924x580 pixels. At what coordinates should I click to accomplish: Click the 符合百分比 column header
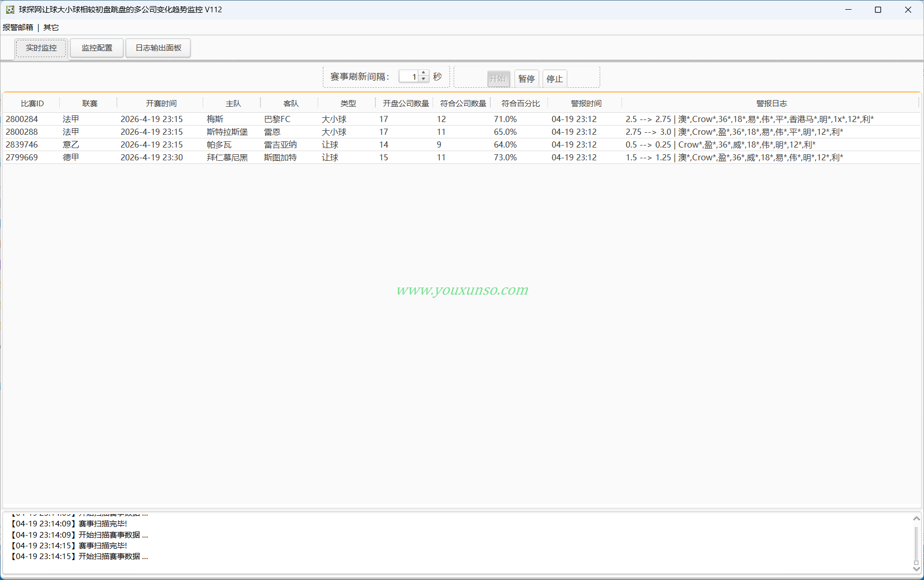pos(520,104)
